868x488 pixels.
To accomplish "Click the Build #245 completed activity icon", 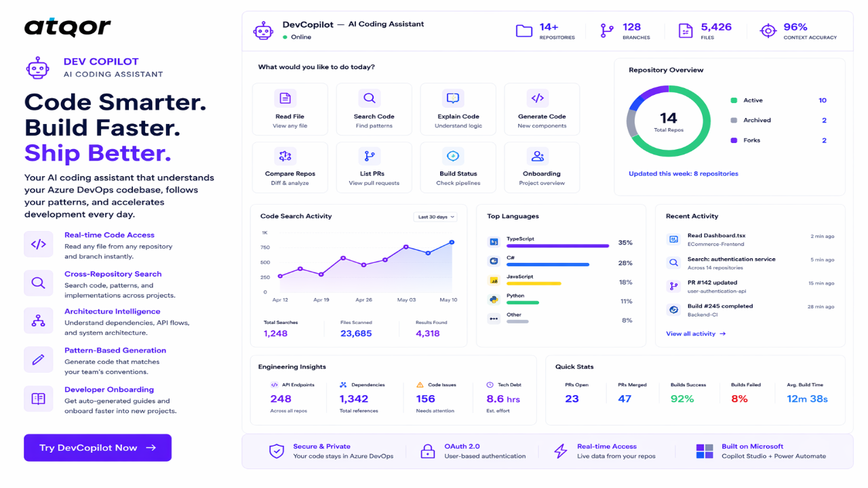I will [x=673, y=310].
